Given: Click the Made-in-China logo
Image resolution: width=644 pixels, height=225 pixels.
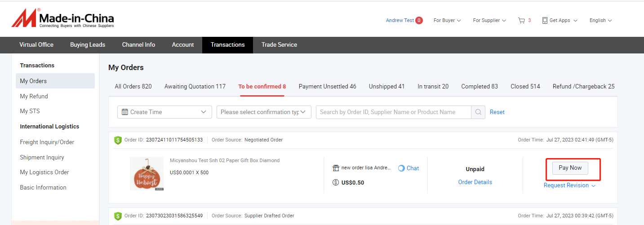Looking at the screenshot, I should point(63,19).
